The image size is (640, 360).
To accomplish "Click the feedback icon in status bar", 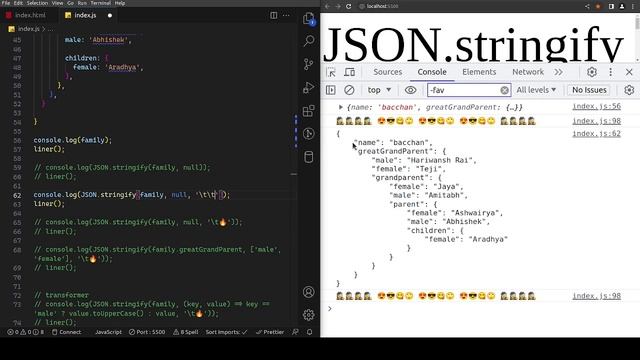I will pos(296,332).
